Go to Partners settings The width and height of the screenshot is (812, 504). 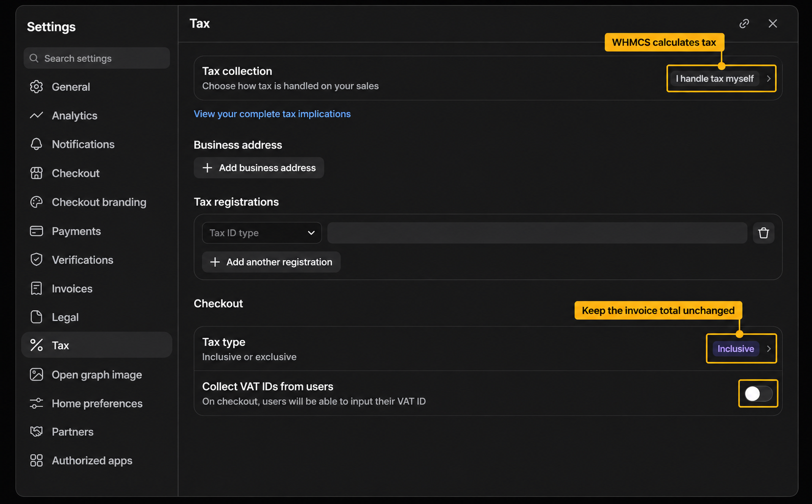[x=97, y=432]
